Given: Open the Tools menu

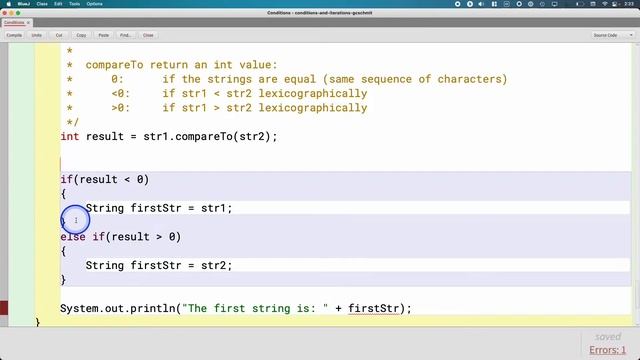Looking at the screenshot, I should (x=75, y=4).
